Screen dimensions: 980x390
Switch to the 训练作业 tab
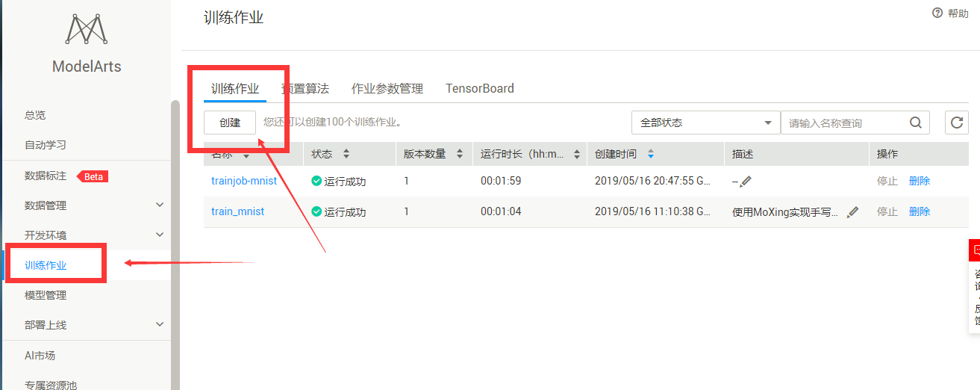235,88
